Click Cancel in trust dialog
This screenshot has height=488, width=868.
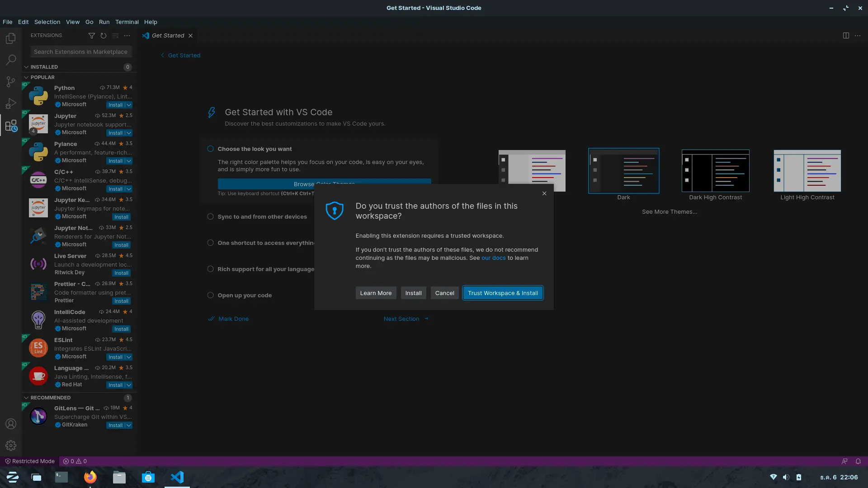[444, 293]
